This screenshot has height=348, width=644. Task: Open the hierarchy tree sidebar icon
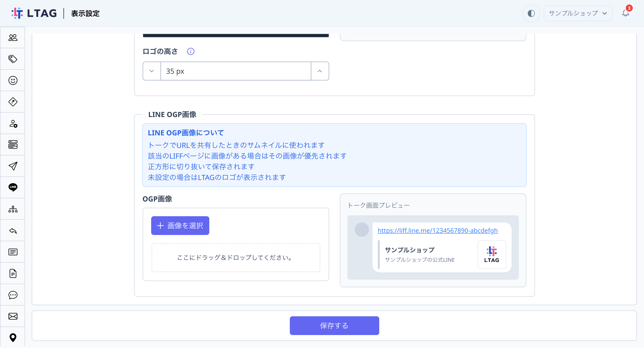point(13,209)
